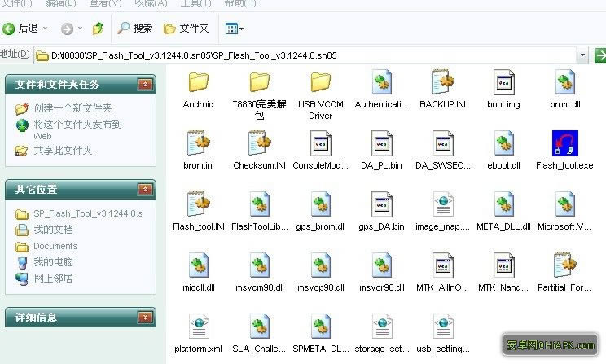Viewport: 606px width, 364px height.
Task: Click the 共享此文件夹 link
Action: point(62,151)
